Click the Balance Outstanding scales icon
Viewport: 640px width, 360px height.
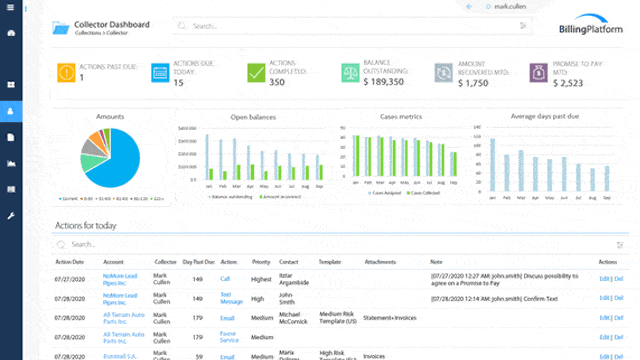tap(350, 73)
